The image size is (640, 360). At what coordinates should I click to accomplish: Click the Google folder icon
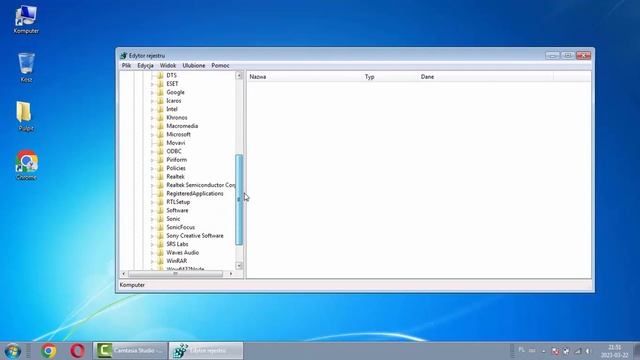[160, 92]
